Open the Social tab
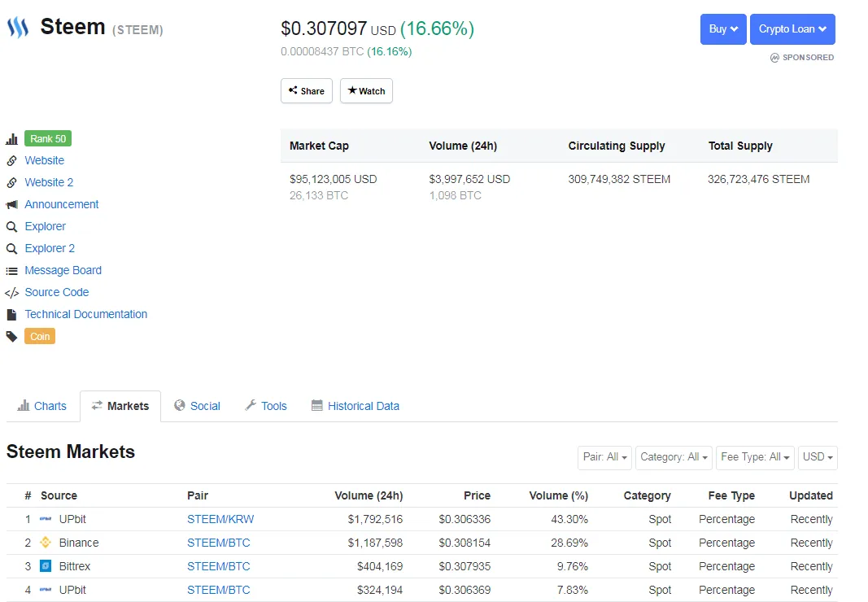868x602 pixels. tap(197, 406)
